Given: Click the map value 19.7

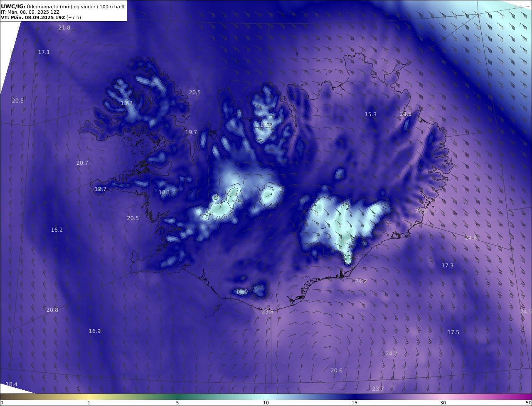Looking at the screenshot, I should pos(191,132).
